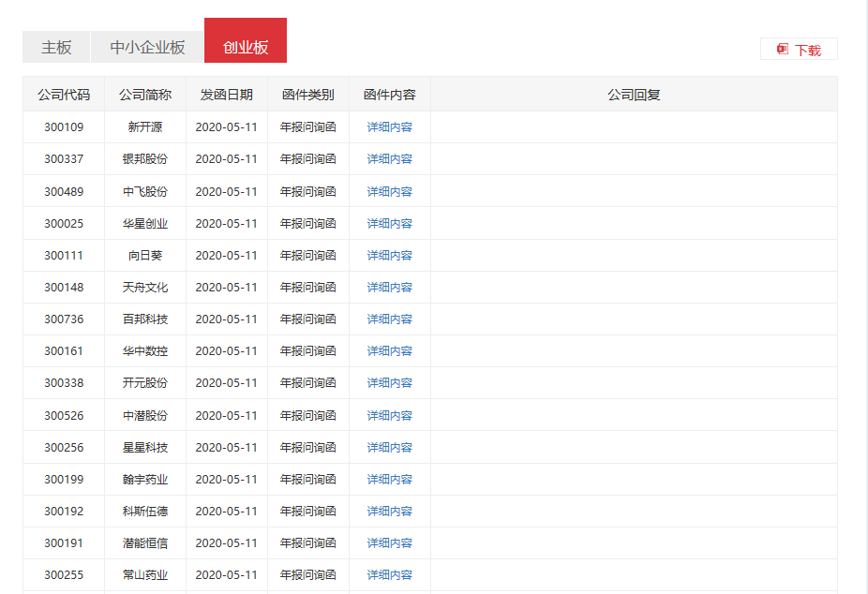Click the 函件类别 column header

click(x=307, y=95)
